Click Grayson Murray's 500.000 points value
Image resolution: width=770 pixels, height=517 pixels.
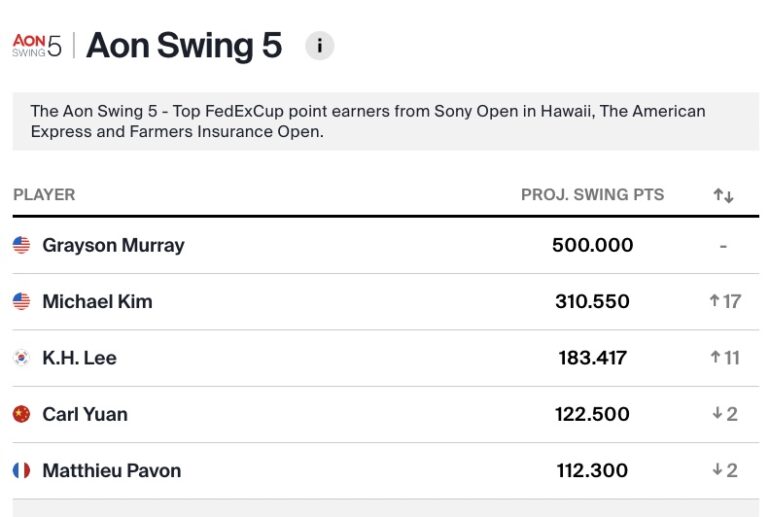click(x=592, y=245)
